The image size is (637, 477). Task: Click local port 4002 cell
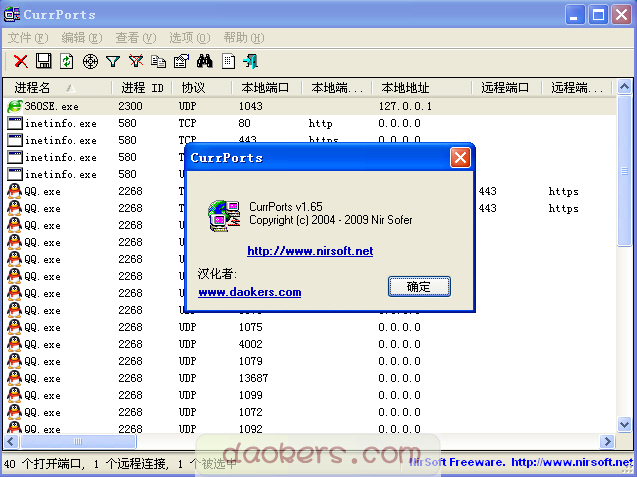(x=251, y=344)
